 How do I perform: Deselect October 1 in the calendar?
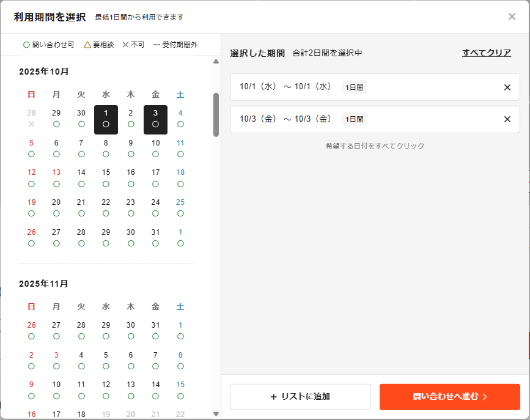click(106, 119)
